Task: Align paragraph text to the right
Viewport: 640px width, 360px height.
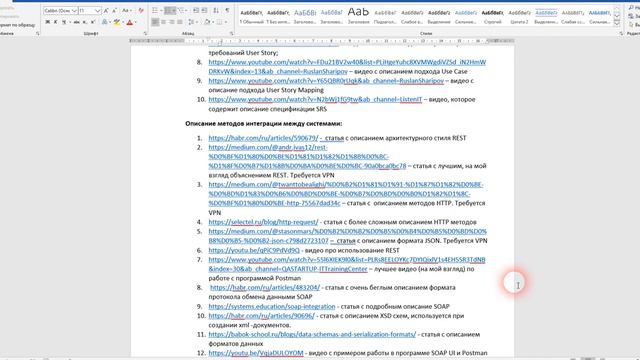Action: tap(171, 22)
